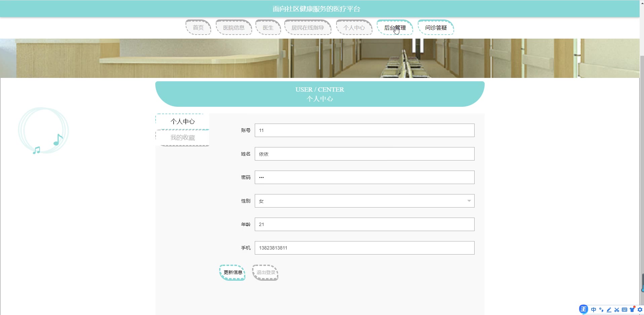
Task: Click the 退出登录 button
Action: pyautogui.click(x=266, y=272)
